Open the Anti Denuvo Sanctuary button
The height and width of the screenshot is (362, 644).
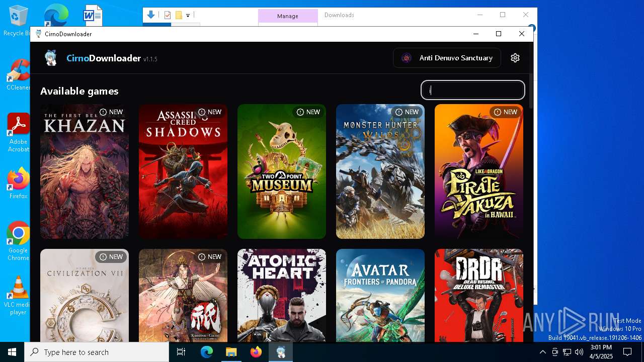pyautogui.click(x=447, y=58)
